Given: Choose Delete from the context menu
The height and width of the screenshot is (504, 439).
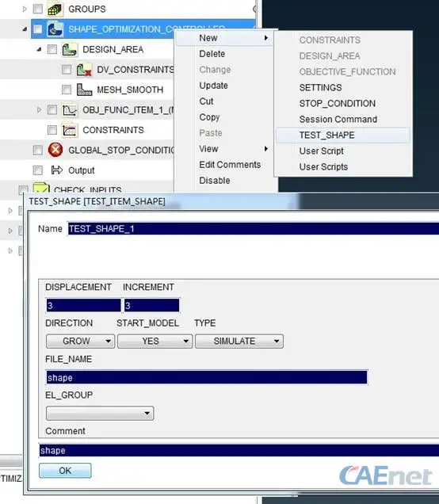Looking at the screenshot, I should [x=212, y=54].
